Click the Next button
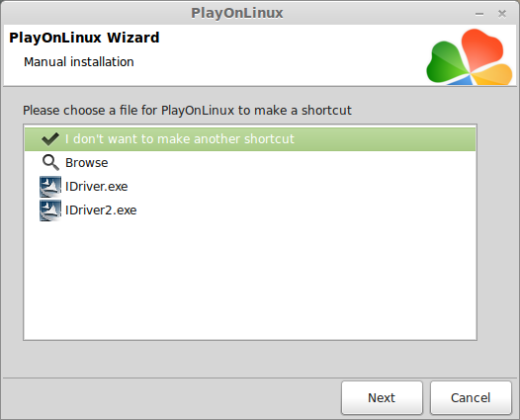The width and height of the screenshot is (520, 420). pyautogui.click(x=382, y=397)
